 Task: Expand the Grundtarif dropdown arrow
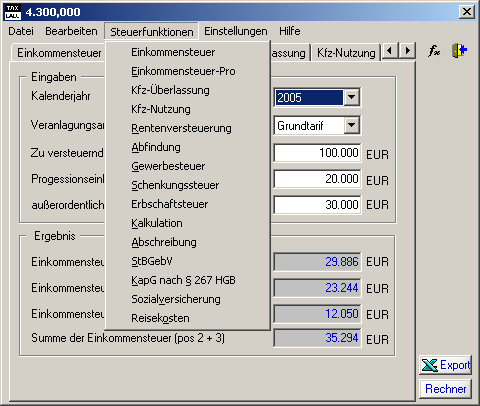tap(351, 125)
